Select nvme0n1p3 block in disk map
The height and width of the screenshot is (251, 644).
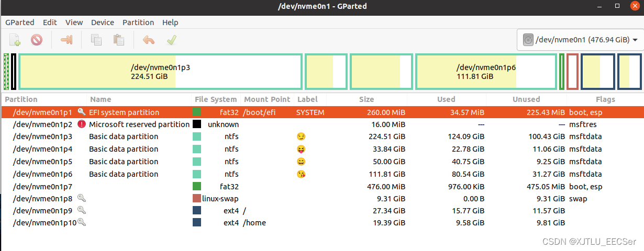pos(160,72)
